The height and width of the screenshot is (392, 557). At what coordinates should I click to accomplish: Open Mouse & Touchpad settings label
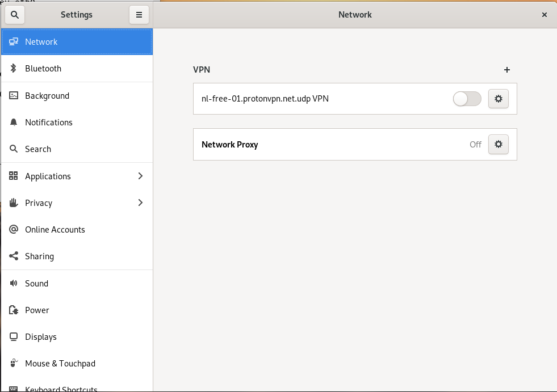pyautogui.click(x=60, y=364)
